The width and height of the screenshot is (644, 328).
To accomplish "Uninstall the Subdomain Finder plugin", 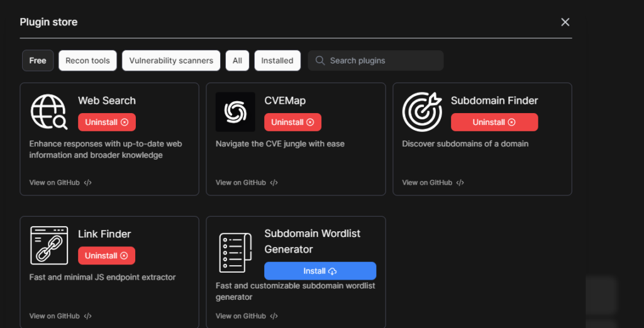I will tap(494, 123).
